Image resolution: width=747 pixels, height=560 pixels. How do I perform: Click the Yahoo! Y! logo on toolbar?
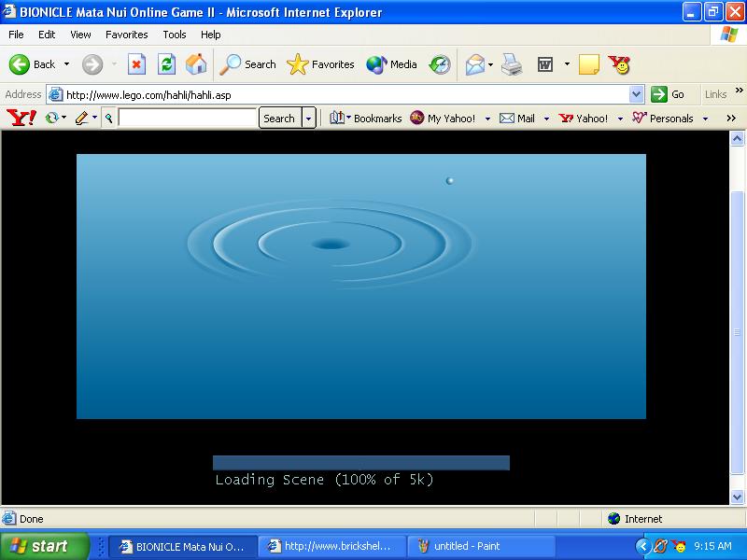coord(21,118)
